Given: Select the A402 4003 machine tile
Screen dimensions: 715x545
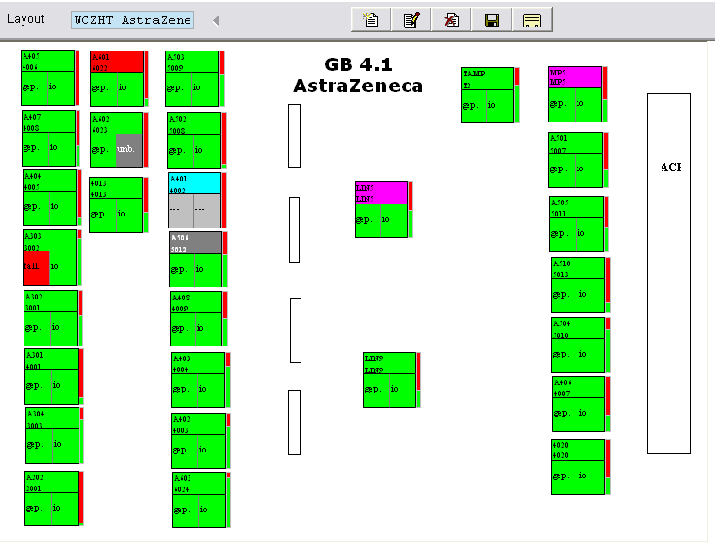Looking at the screenshot, I should 198,441.
